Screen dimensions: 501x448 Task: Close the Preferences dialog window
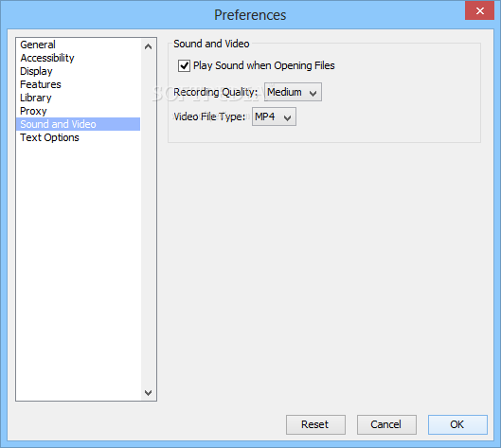tap(479, 10)
